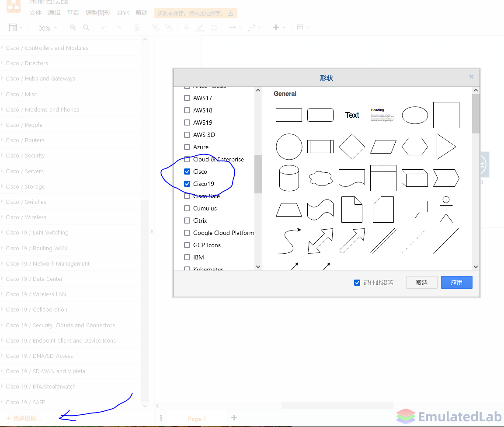
Task: Expand Cisco / Security section
Action: point(71,155)
